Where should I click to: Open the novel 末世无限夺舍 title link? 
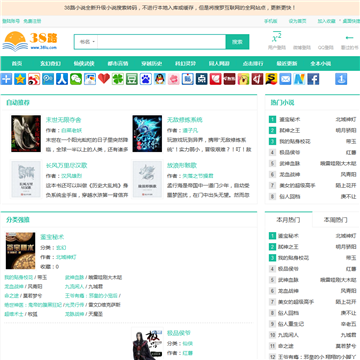63,120
